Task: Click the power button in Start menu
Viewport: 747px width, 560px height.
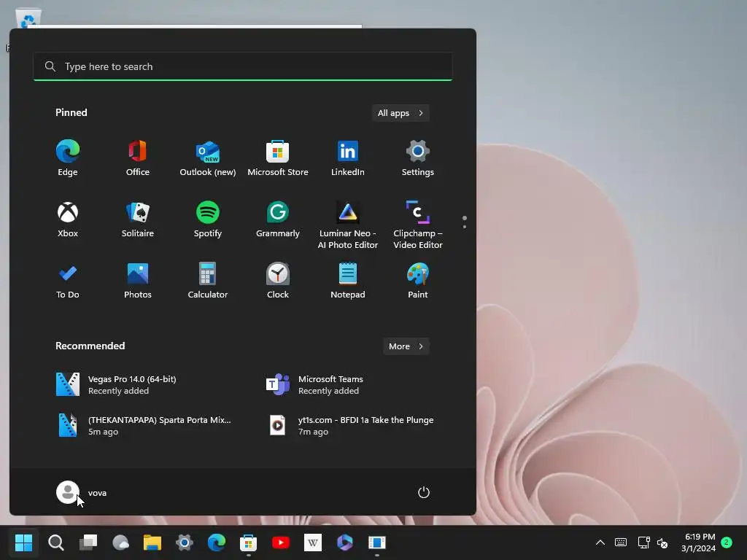Action: [424, 492]
